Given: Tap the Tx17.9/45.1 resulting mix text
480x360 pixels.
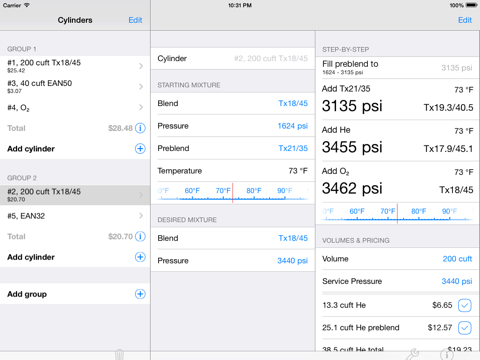Looking at the screenshot, I should click(x=448, y=149).
